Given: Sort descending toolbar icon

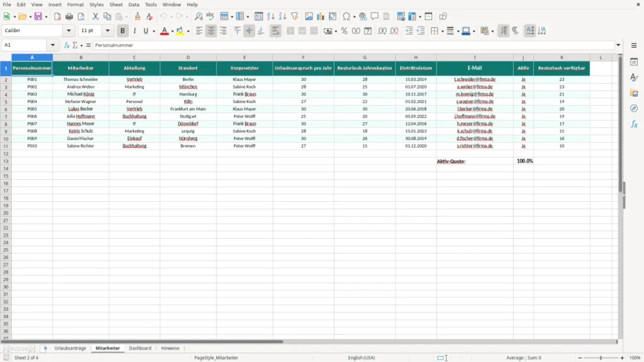Looking at the screenshot, I should [x=282, y=16].
